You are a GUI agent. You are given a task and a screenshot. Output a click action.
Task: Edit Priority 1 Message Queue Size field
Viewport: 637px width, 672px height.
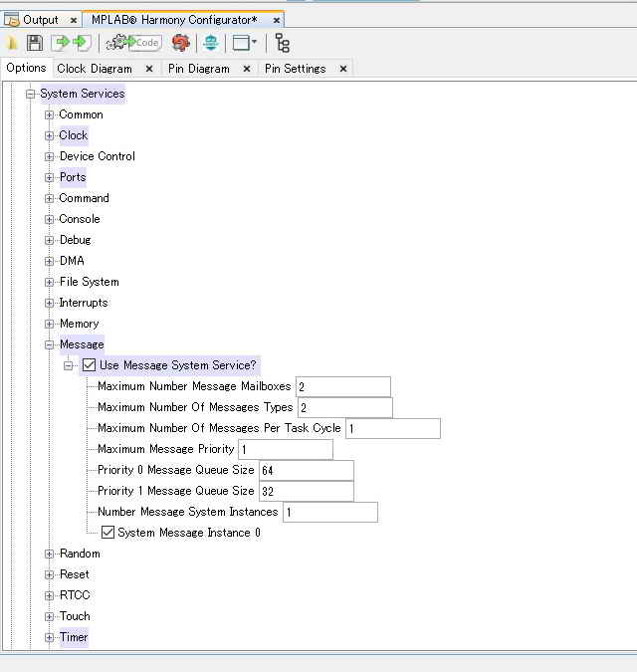tap(307, 491)
